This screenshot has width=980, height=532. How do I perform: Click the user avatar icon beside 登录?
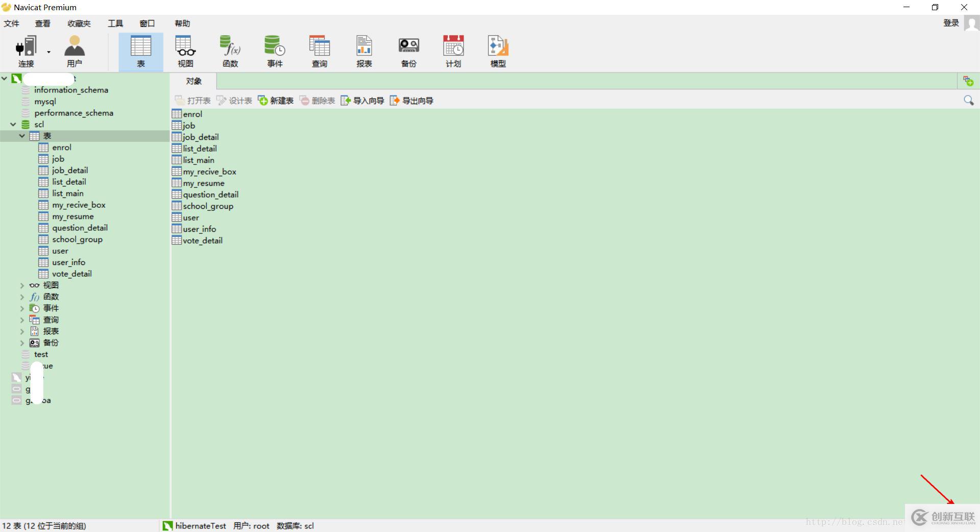point(972,23)
